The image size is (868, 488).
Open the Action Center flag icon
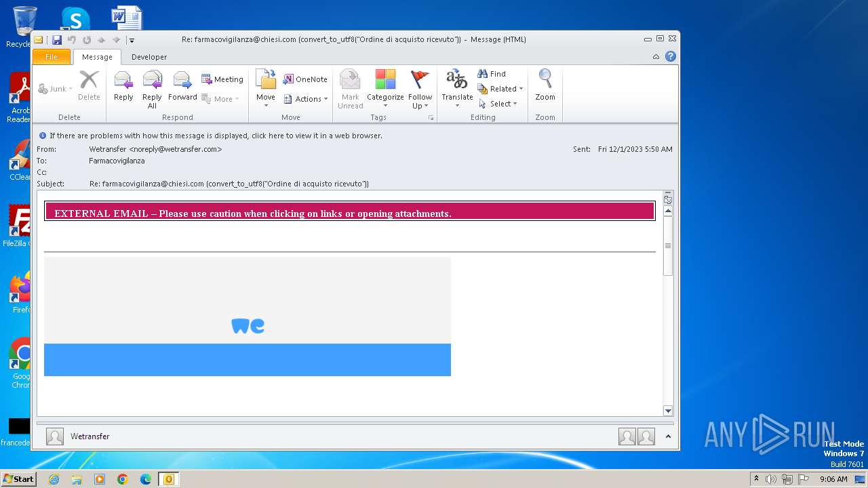[804, 479]
